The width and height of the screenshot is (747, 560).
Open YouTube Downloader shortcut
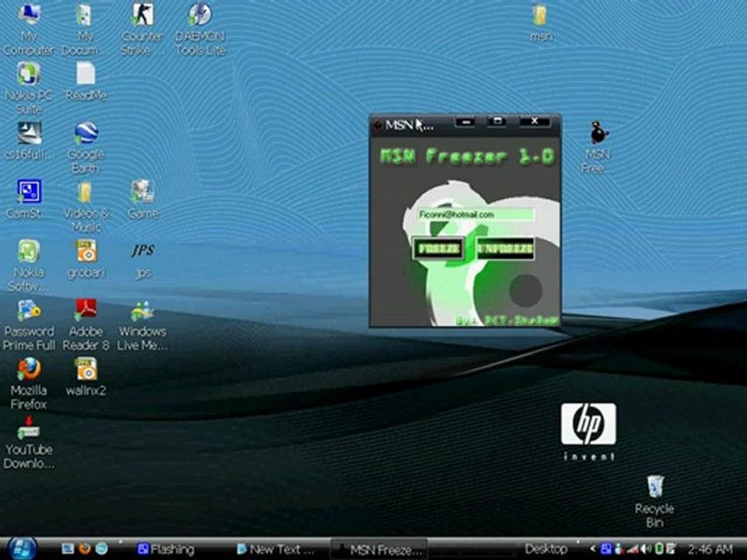point(29,443)
